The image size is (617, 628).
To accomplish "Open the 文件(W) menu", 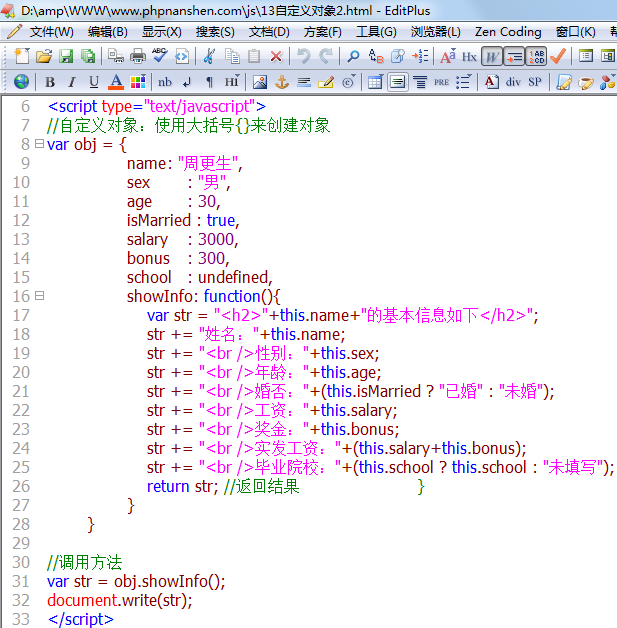I will [x=51, y=32].
